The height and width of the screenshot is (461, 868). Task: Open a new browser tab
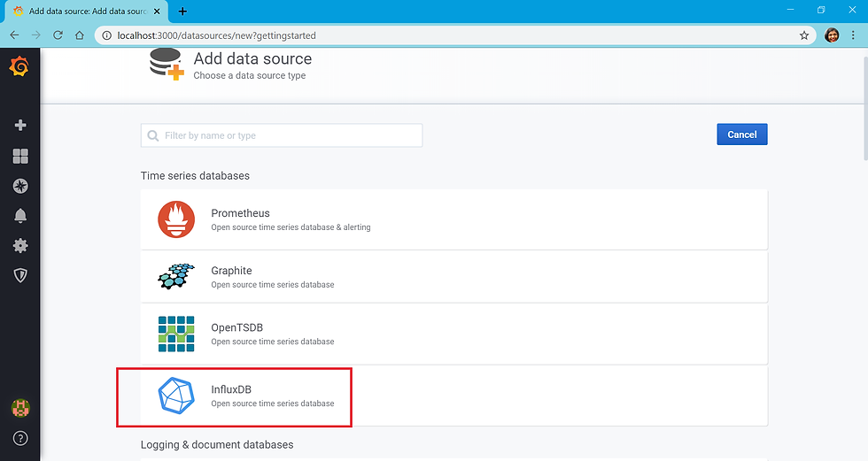click(182, 11)
